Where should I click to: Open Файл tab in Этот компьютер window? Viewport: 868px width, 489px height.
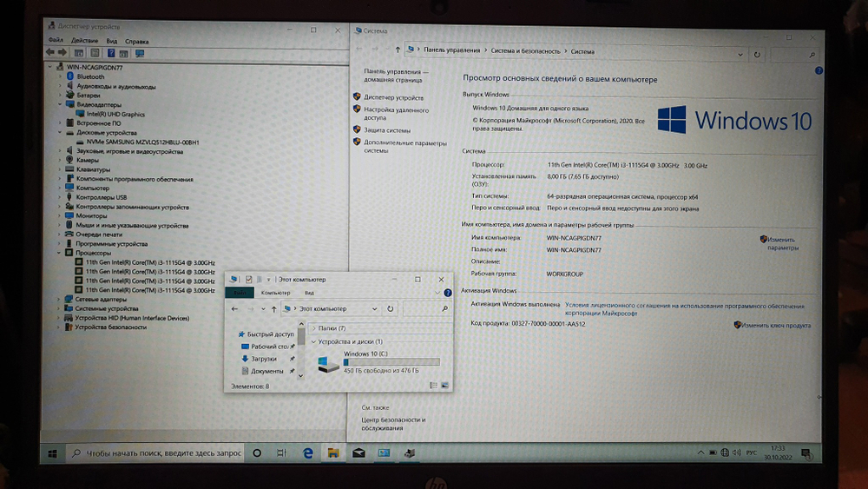pos(240,293)
